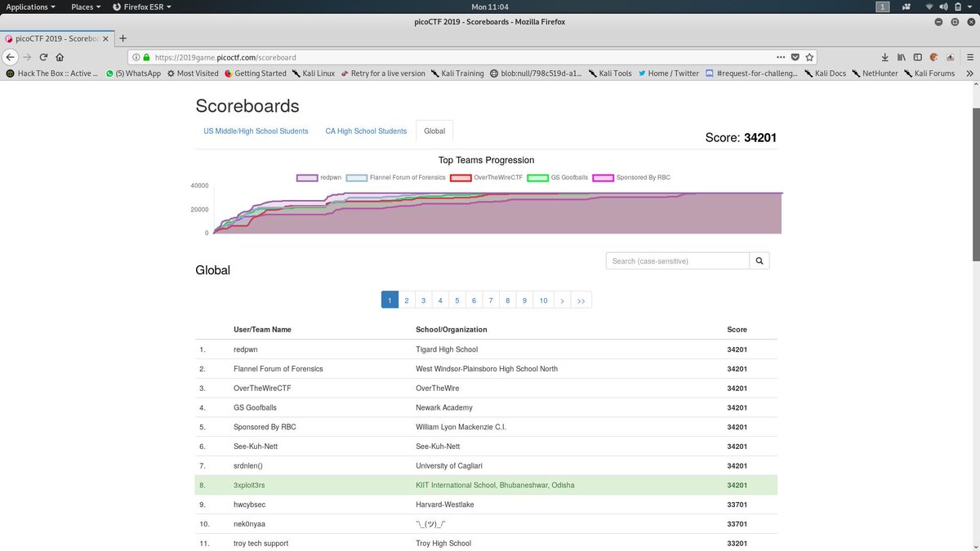Open the Library icon in toolbar
Image resolution: width=980 pixels, height=551 pixels.
pos(902,57)
